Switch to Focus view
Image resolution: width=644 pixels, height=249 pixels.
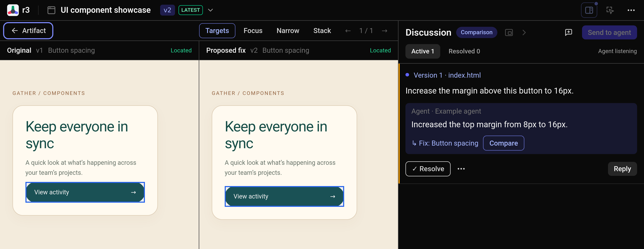click(x=253, y=31)
